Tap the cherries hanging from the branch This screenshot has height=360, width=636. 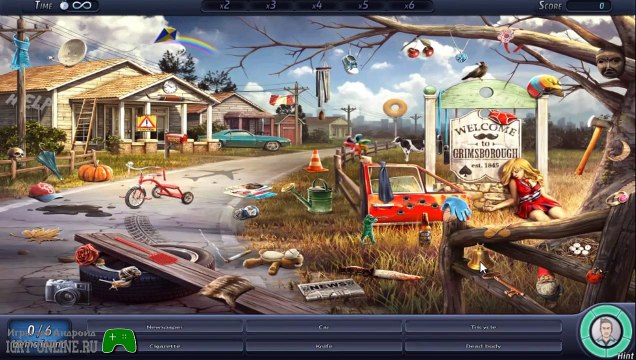pos(420,49)
